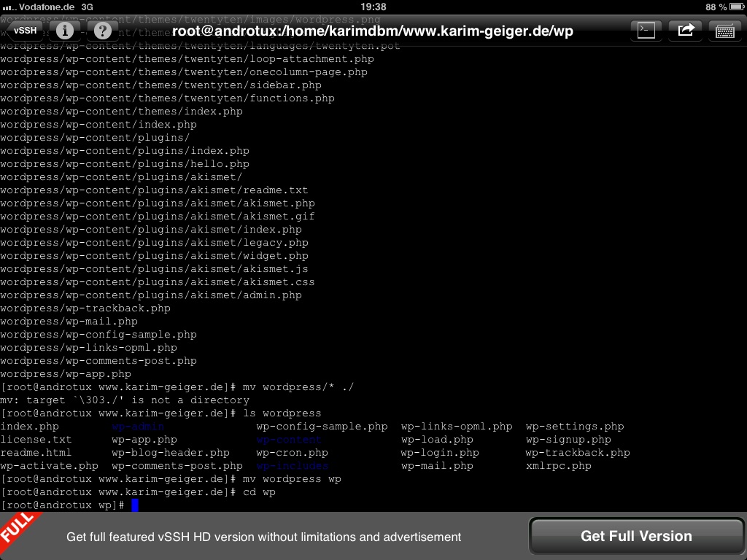Tap the akismet/akismet.css line
This screenshot has width=747, height=560.
click(158, 282)
